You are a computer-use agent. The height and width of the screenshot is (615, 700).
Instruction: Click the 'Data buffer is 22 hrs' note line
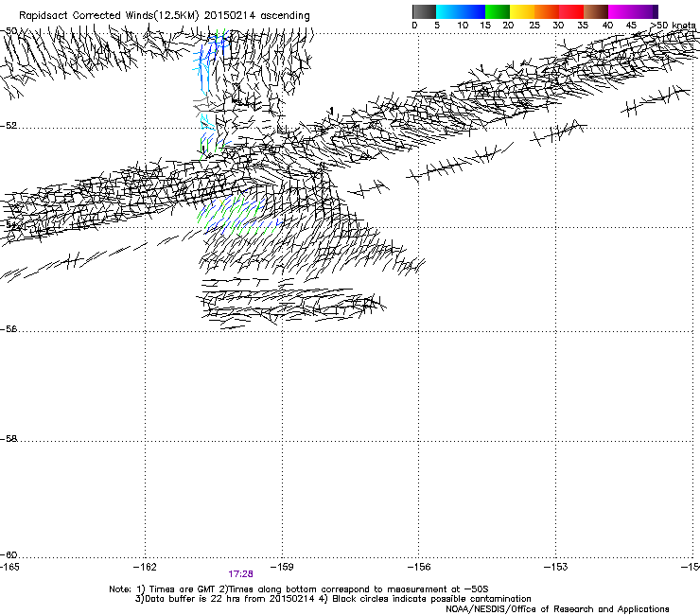(333, 599)
